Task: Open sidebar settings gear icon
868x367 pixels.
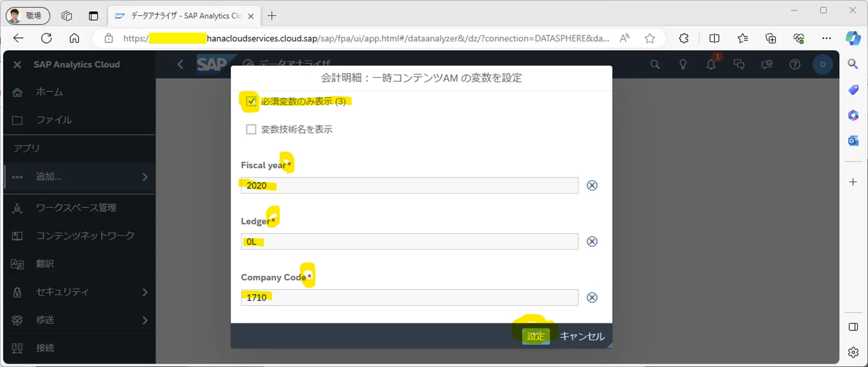Action: (853, 352)
